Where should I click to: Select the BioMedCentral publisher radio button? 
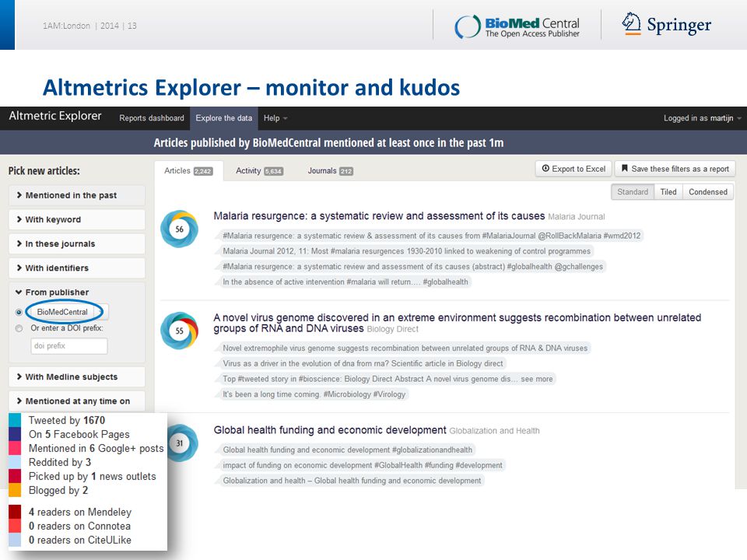coord(19,313)
